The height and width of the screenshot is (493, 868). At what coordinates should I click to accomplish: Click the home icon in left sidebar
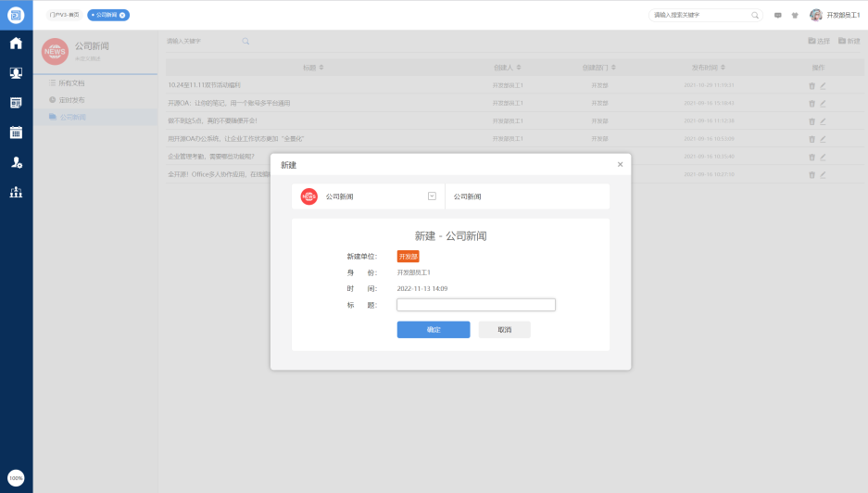point(16,44)
